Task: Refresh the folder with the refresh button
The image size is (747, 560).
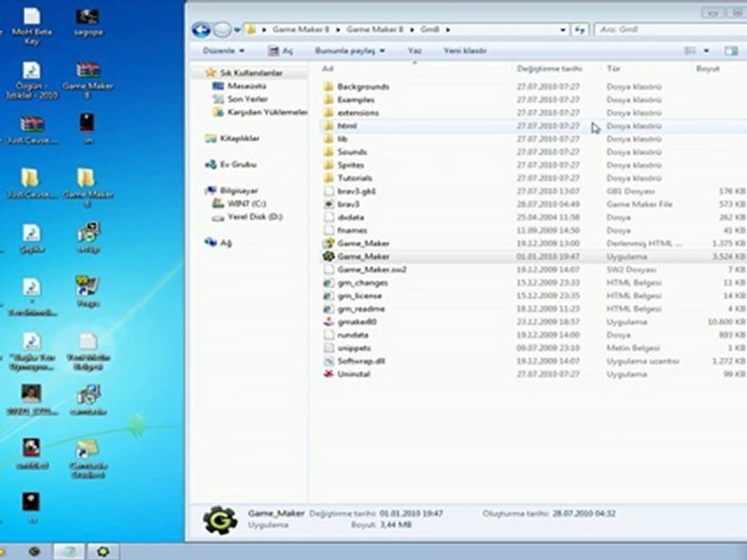Action: 579,30
